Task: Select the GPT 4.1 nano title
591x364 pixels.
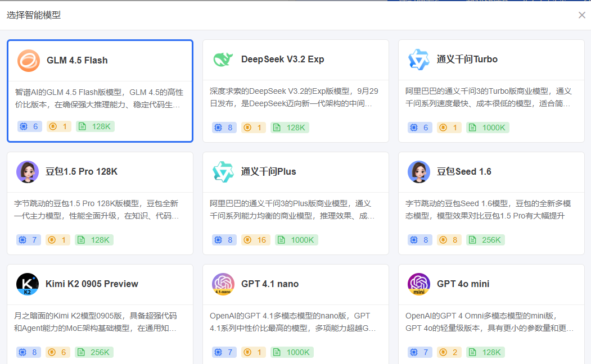Action: 270,284
